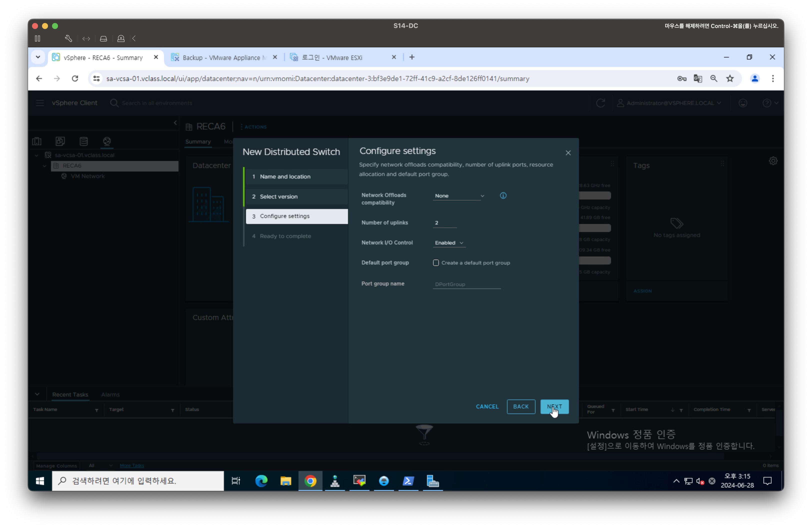Open Chrome tab search dropdown arrow
Viewport: 812px width, 528px height.
coord(38,57)
